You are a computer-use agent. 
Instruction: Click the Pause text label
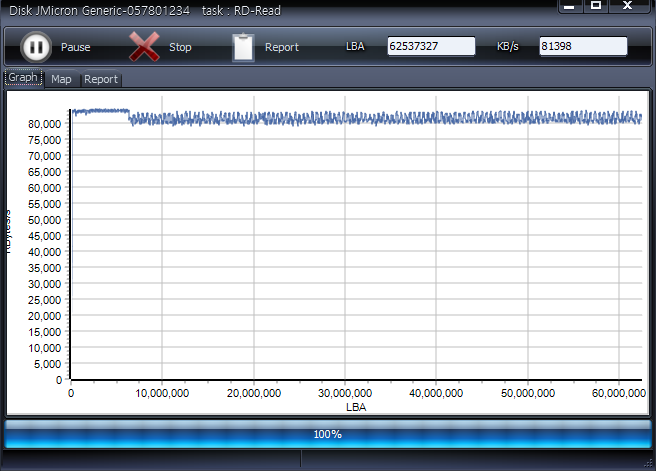pos(76,47)
